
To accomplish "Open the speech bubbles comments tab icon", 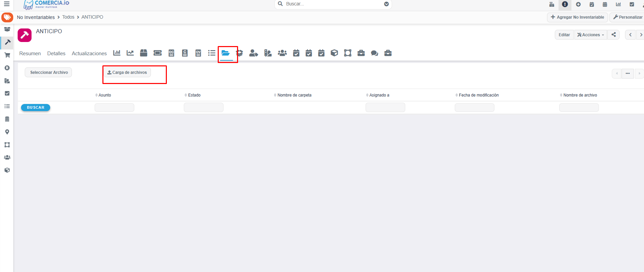I will pyautogui.click(x=374, y=53).
